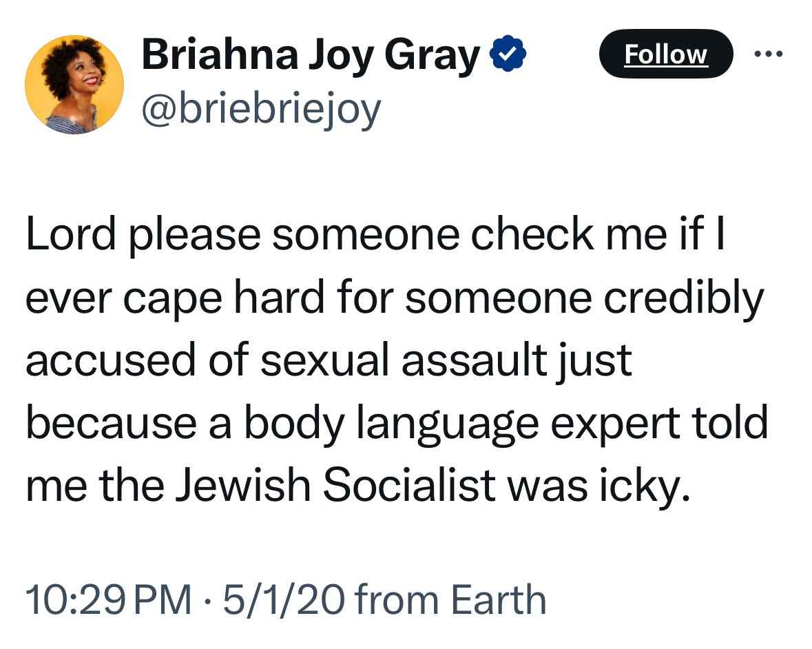Click the tweet's first line starting "Lord please"
The image size is (812, 649).
click(372, 235)
